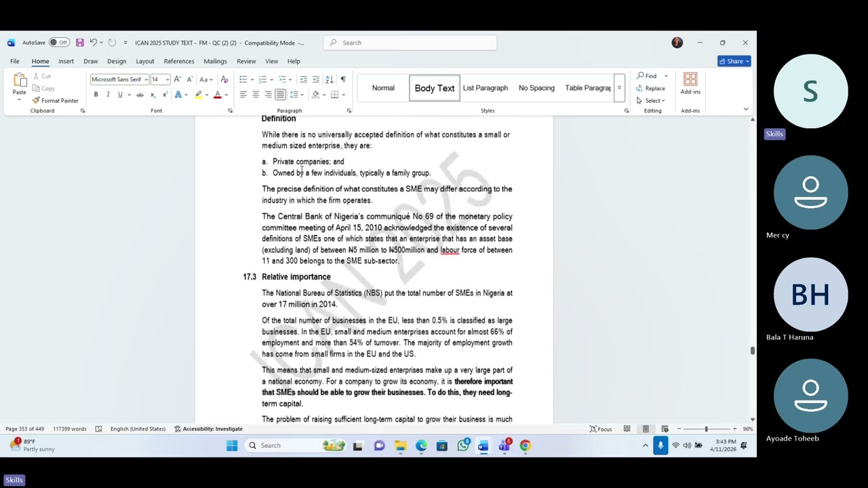This screenshot has width=868, height=488.
Task: Open the borders dropdown arrow
Action: tap(343, 95)
